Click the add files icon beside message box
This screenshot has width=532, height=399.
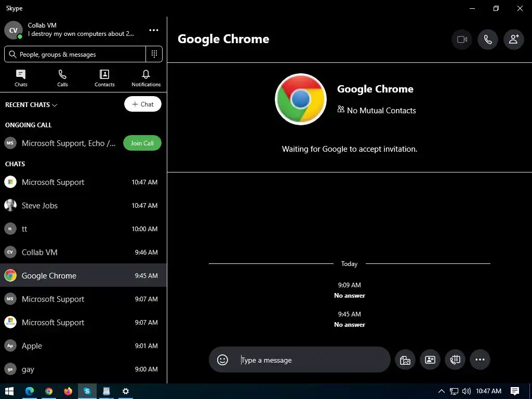(405, 360)
